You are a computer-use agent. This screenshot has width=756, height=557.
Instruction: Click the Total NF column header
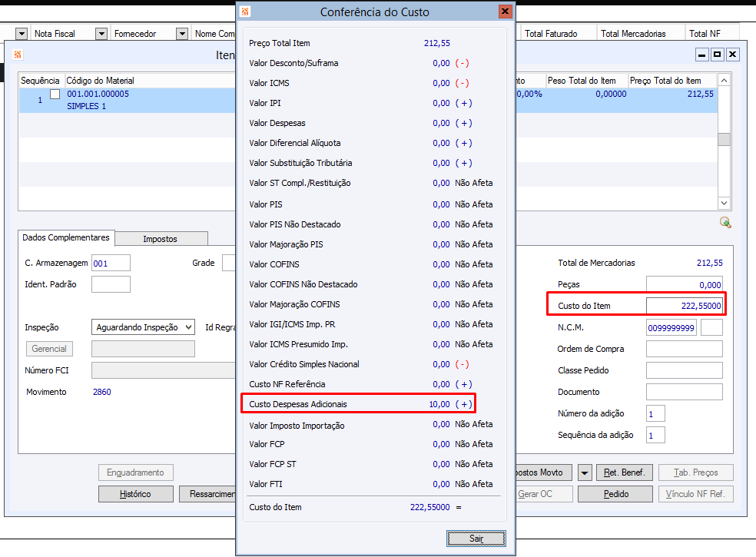click(711, 34)
